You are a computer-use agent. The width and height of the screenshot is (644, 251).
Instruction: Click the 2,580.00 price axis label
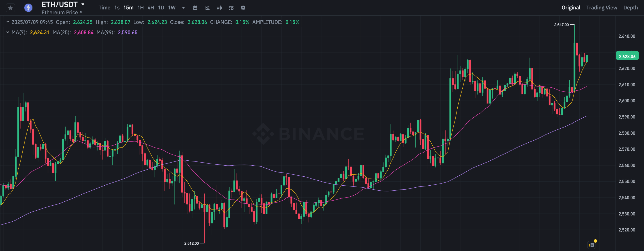(626, 133)
